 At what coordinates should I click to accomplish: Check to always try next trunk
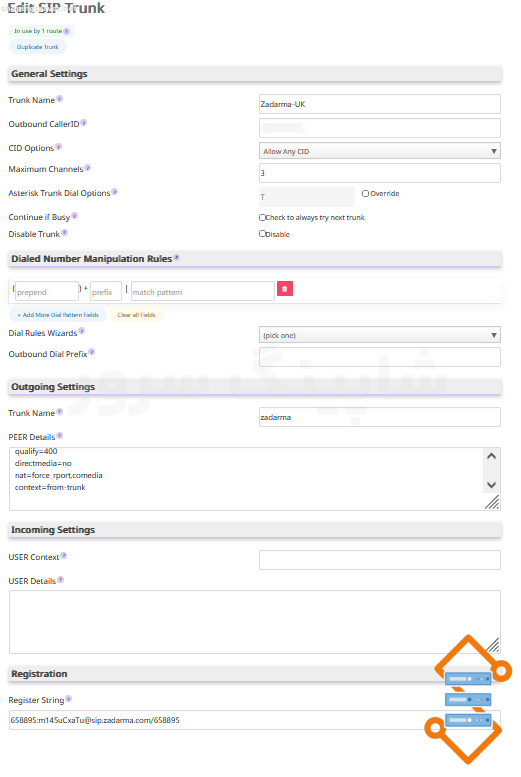click(262, 217)
